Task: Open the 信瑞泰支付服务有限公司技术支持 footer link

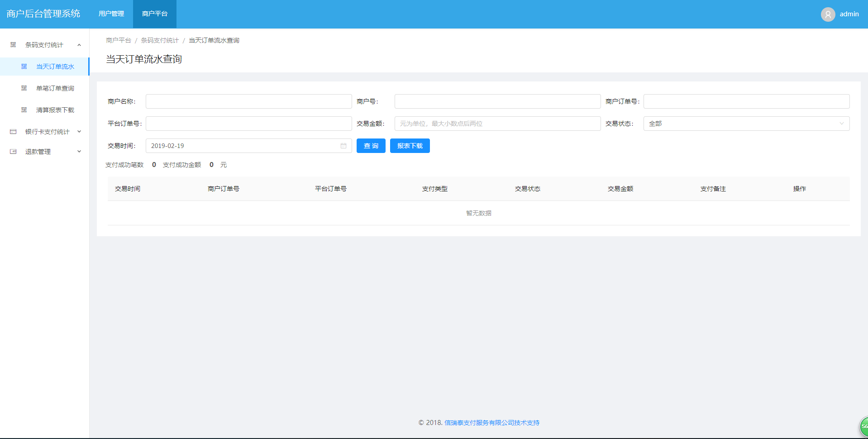Action: click(491, 423)
